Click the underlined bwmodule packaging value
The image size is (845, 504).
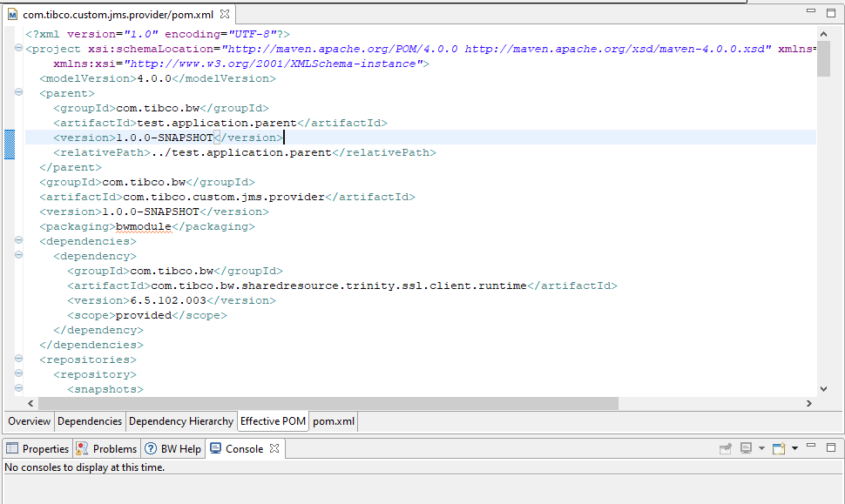tap(144, 226)
